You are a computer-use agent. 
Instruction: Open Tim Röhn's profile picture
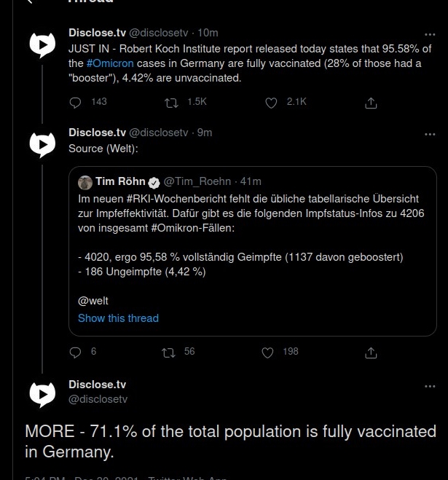click(85, 183)
